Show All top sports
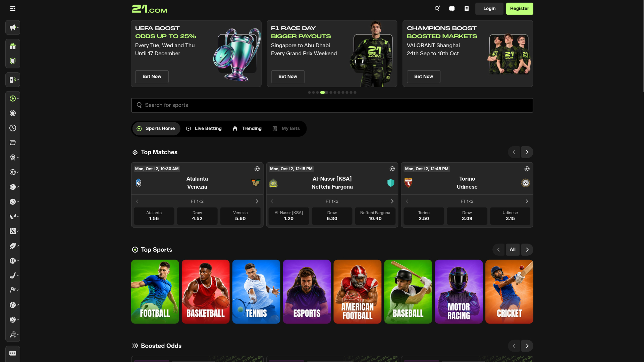 [x=513, y=250]
